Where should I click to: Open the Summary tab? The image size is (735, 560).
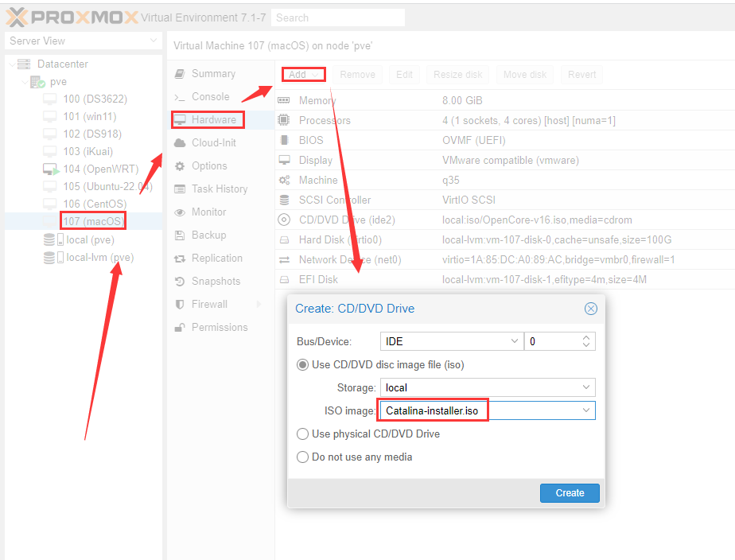220,74
